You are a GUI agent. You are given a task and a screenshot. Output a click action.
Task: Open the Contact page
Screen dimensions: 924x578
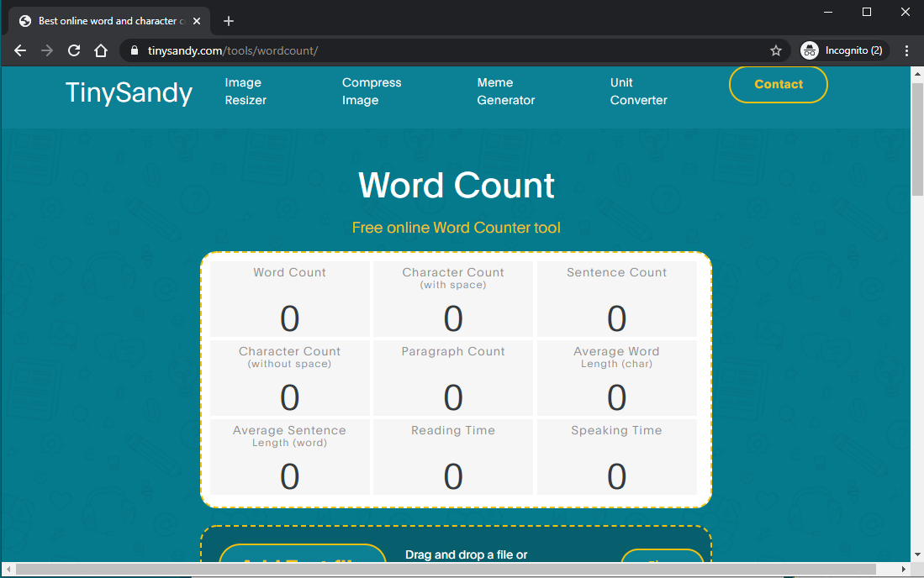778,84
